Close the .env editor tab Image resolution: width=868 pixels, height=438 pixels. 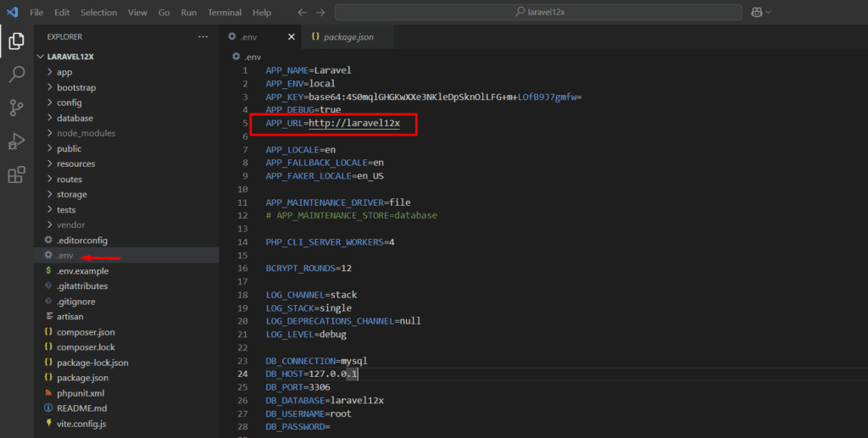tap(292, 37)
